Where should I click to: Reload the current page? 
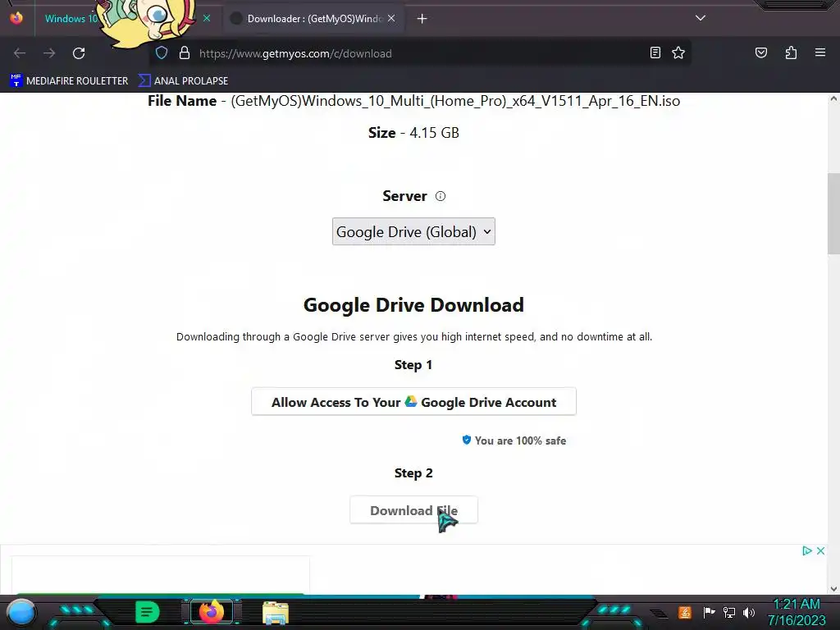(x=79, y=53)
